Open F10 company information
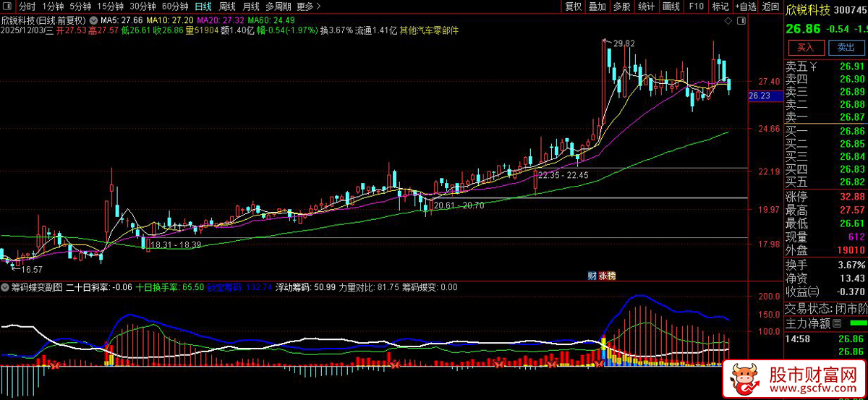 coord(696,7)
